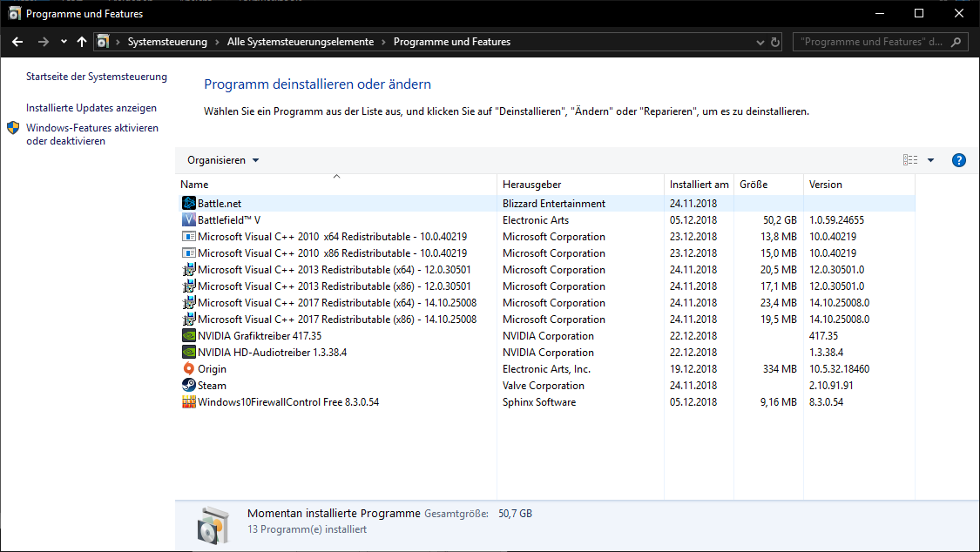Click the 50,2 GB size cell
This screenshot has height=552, width=980.
(x=780, y=219)
